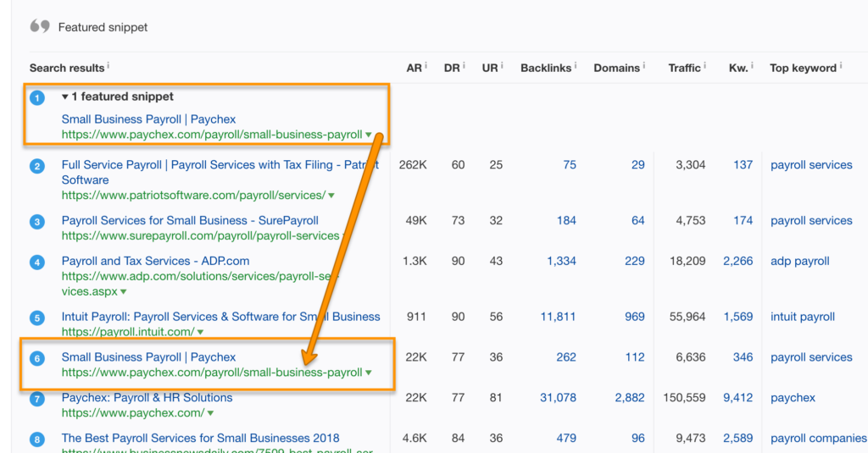Image resolution: width=868 pixels, height=453 pixels.
Task: Click Domains value 969 for Intuit
Action: point(635,317)
